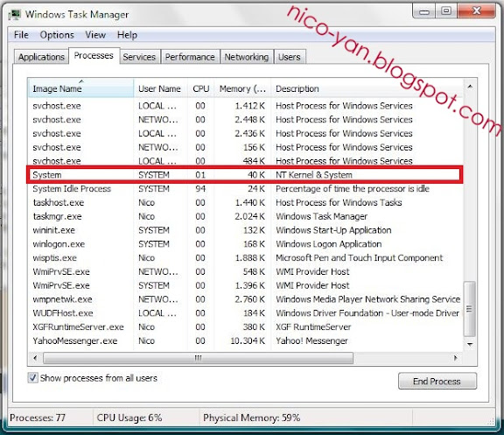Viewport: 504px width, 435px height.
Task: Switch to the Networking tab
Action: tap(247, 57)
